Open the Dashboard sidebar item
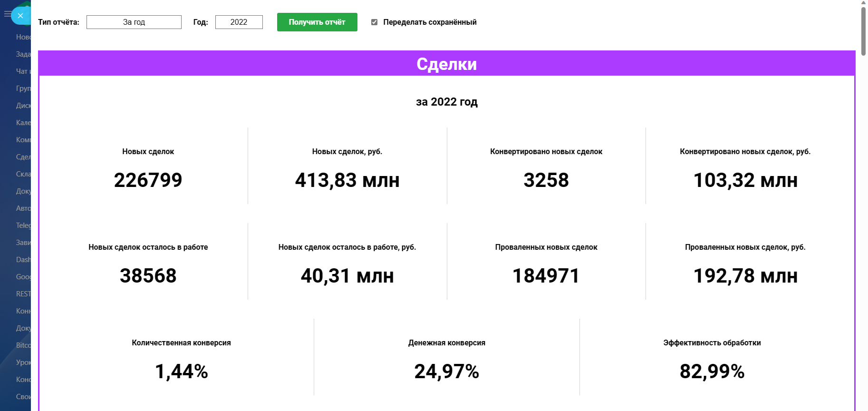Image resolution: width=868 pixels, height=411 pixels. (23, 260)
